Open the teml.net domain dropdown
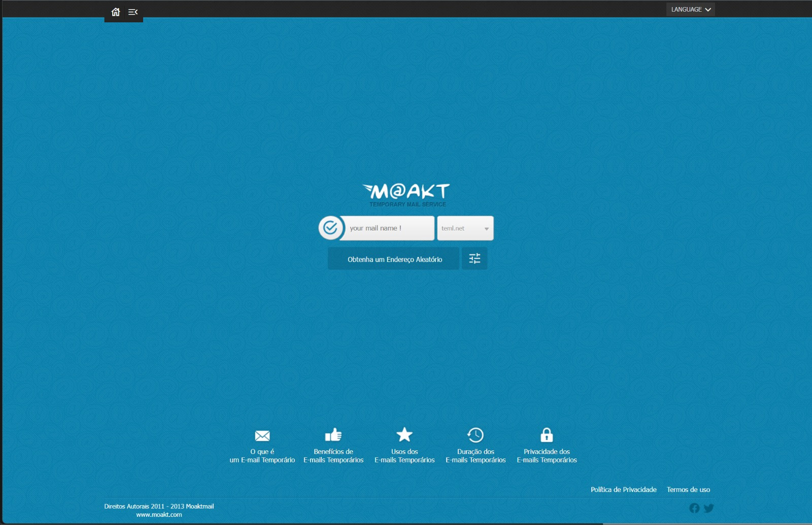This screenshot has width=812, height=525. [465, 228]
